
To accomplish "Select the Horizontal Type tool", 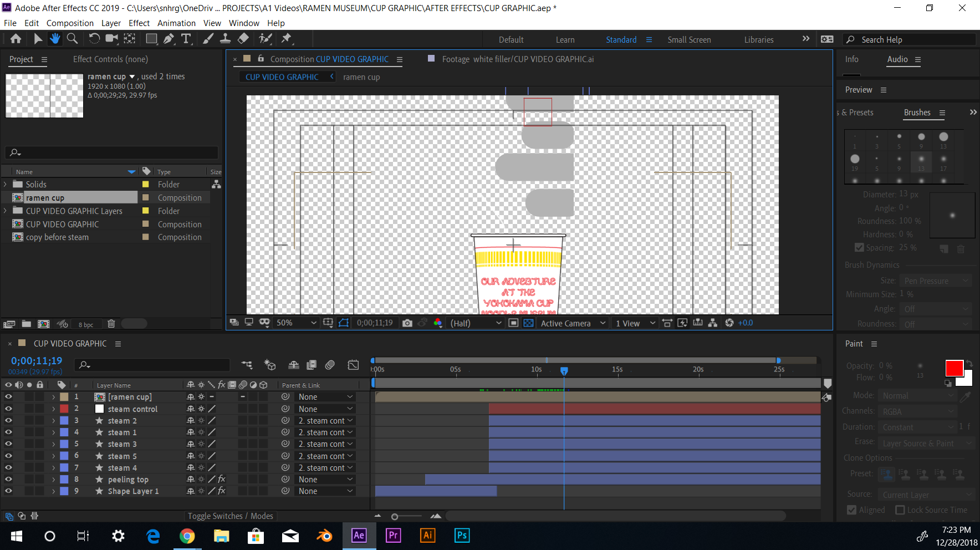I will coord(186,39).
